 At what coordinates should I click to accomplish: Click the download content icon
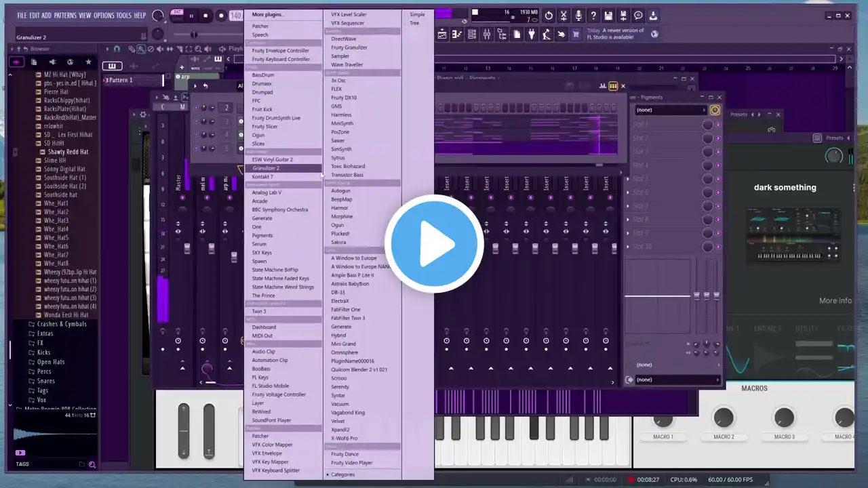tap(653, 16)
